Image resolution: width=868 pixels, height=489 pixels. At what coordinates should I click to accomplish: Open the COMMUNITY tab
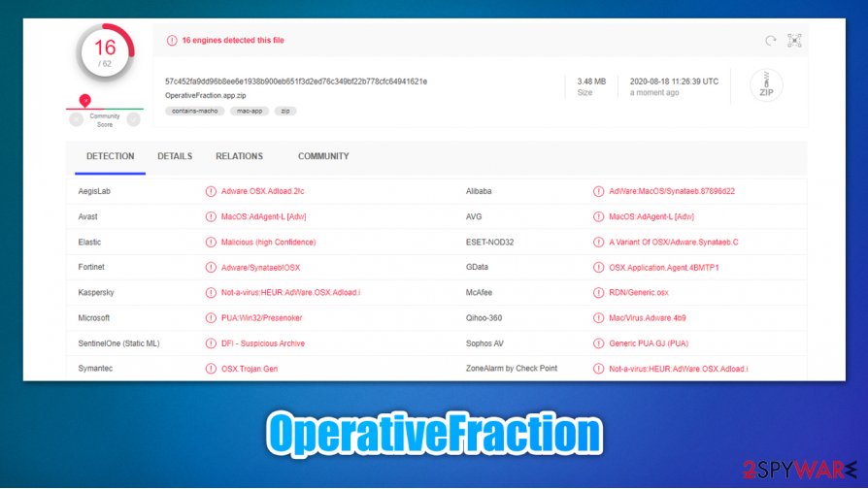[323, 156]
